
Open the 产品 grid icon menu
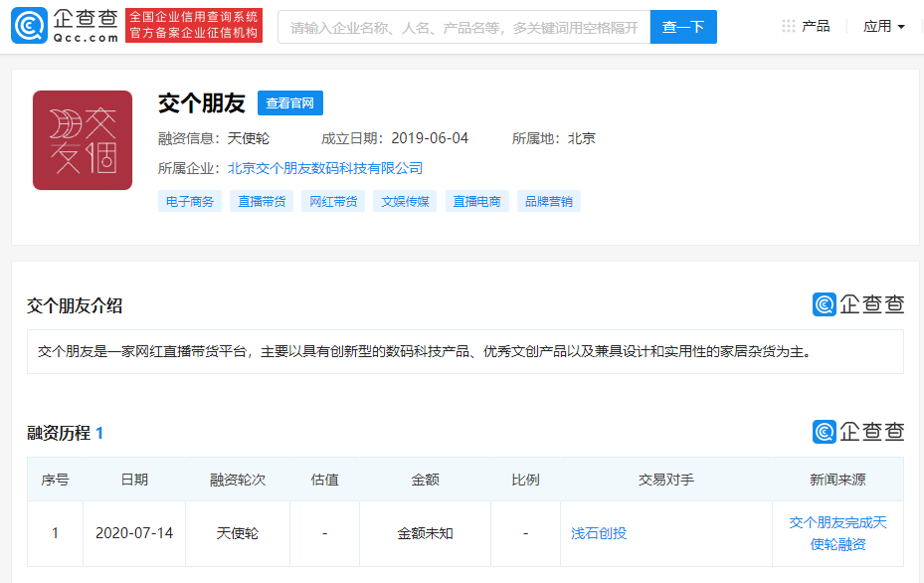pos(788,26)
